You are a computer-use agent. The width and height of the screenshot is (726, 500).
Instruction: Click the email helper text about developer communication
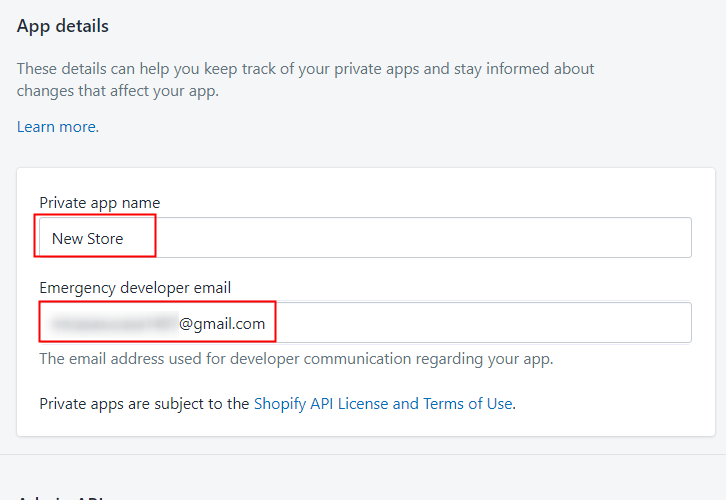tap(296, 359)
